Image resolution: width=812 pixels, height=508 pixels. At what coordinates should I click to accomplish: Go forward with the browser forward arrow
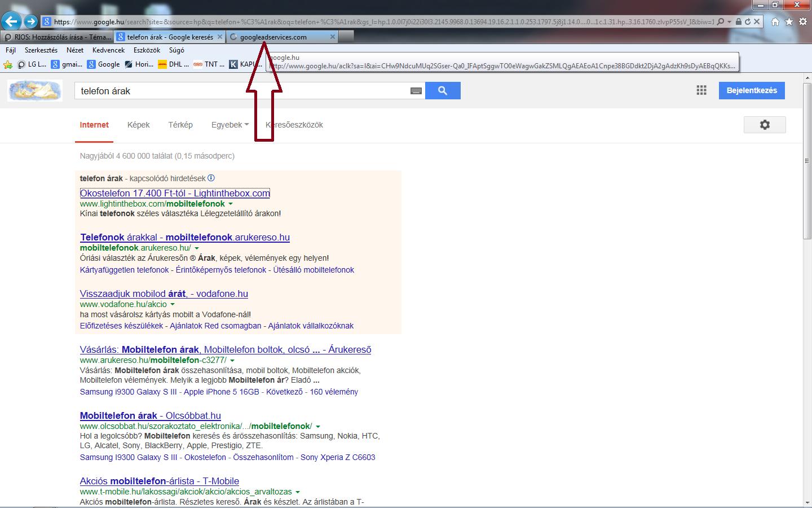tap(31, 21)
